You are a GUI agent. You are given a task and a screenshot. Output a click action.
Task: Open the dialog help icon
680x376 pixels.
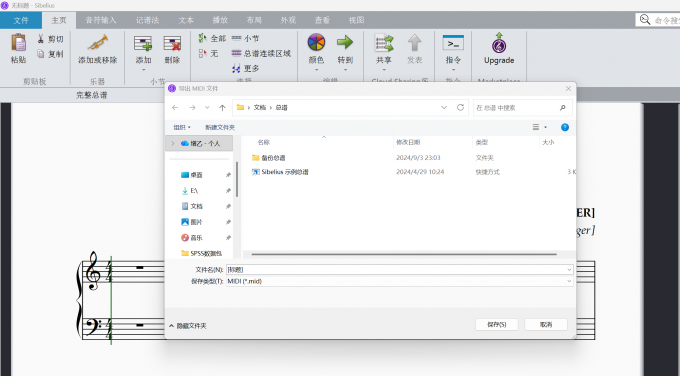[x=565, y=127]
